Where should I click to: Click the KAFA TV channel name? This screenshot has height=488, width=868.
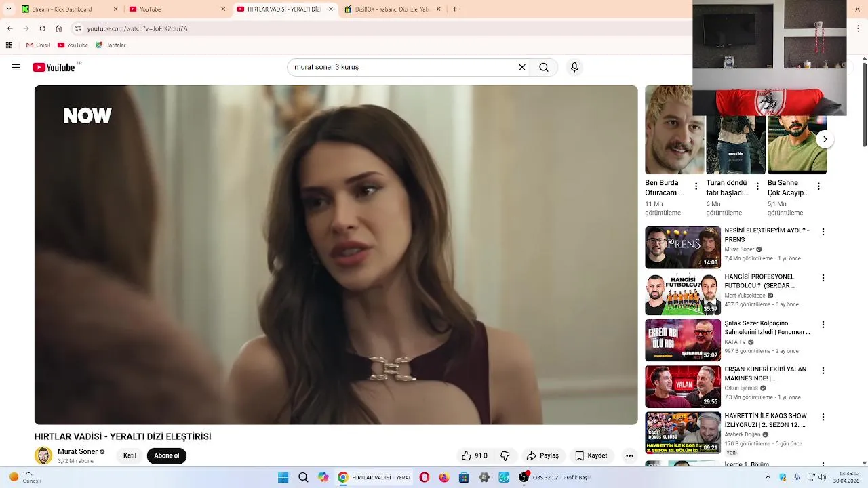coord(735,342)
